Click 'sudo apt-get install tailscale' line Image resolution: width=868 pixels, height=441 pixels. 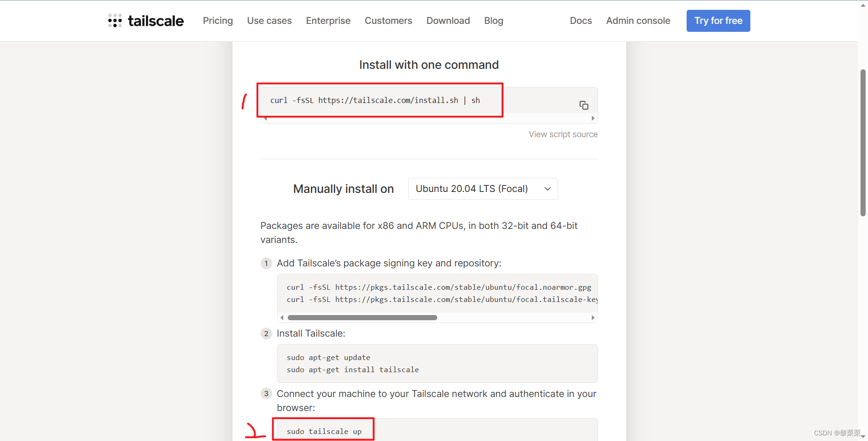point(352,369)
